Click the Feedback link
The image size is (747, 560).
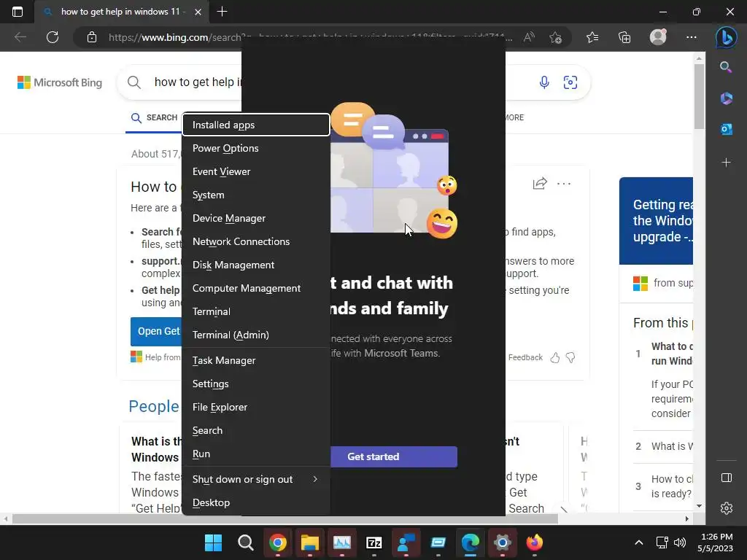pos(525,357)
